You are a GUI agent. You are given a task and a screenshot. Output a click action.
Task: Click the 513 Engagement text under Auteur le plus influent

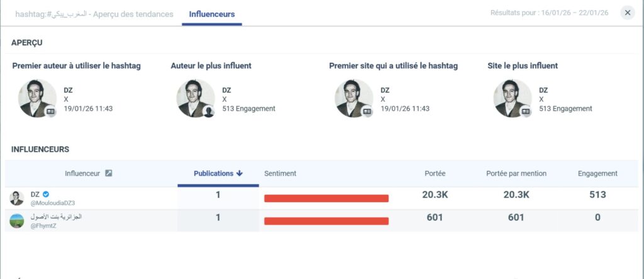click(249, 109)
